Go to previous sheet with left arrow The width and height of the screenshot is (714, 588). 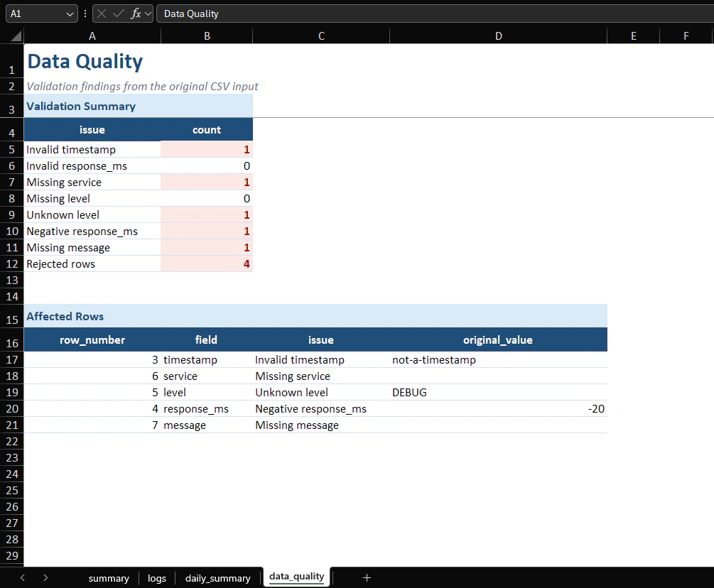click(x=23, y=577)
